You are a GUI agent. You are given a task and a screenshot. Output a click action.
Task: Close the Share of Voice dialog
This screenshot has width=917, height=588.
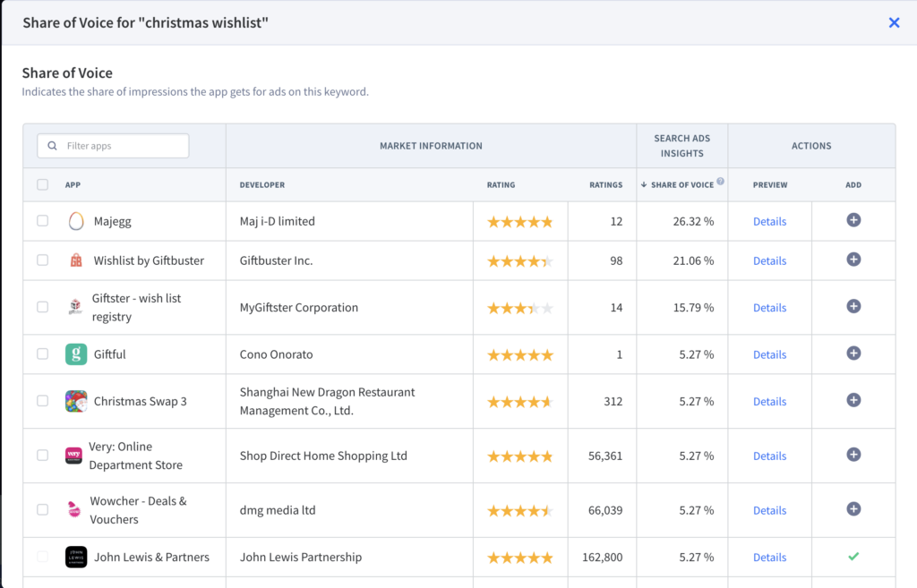pyautogui.click(x=895, y=22)
